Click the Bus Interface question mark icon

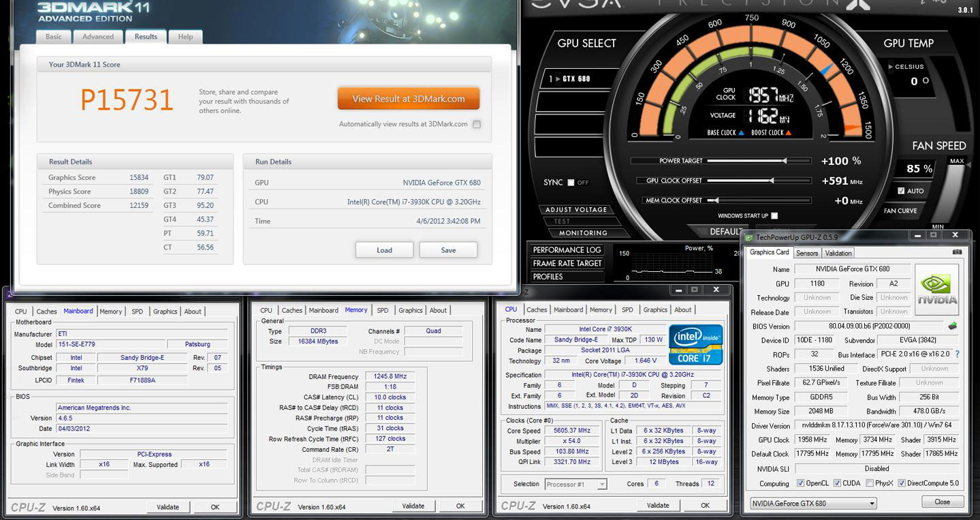(957, 354)
